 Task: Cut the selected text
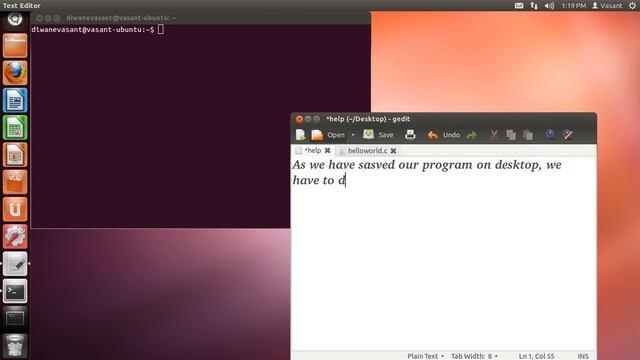coord(494,135)
